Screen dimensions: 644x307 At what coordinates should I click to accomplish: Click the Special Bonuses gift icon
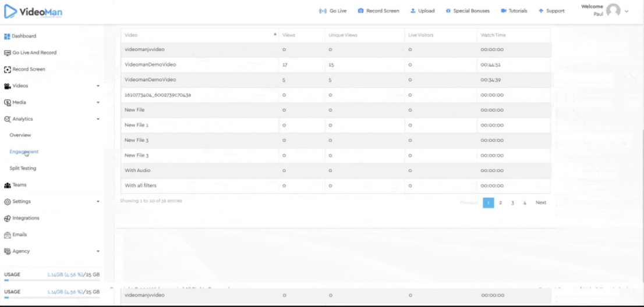[x=448, y=11]
